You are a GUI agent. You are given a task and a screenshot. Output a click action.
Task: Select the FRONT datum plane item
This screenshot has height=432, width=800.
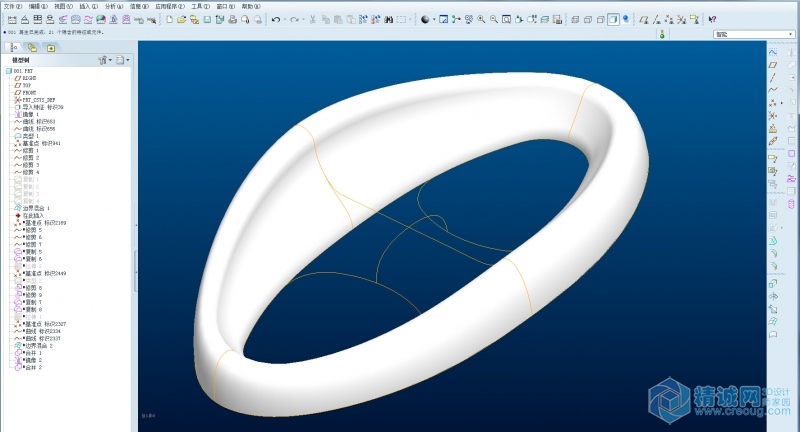click(x=25, y=93)
